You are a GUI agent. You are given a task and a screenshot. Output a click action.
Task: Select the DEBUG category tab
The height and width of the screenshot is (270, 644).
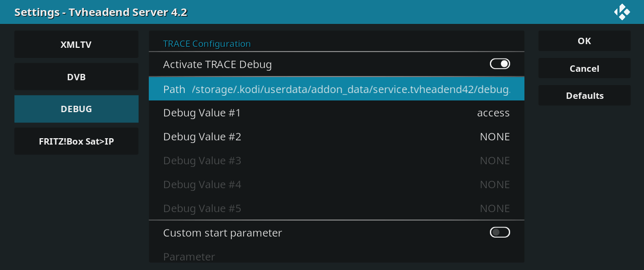click(76, 109)
